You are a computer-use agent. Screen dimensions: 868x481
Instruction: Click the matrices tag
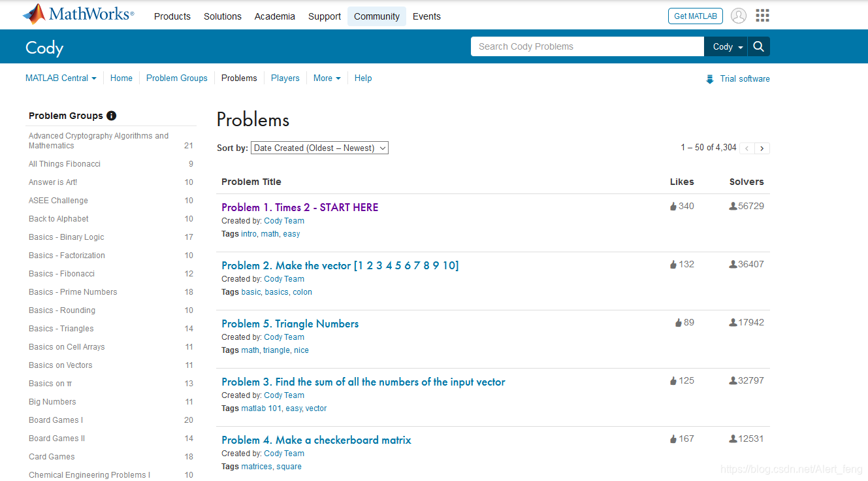[x=257, y=467]
